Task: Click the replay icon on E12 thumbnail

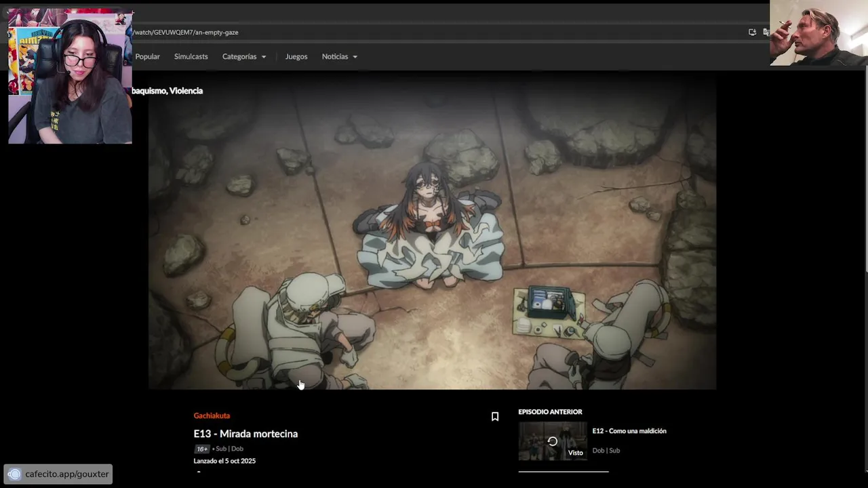Action: pyautogui.click(x=553, y=441)
